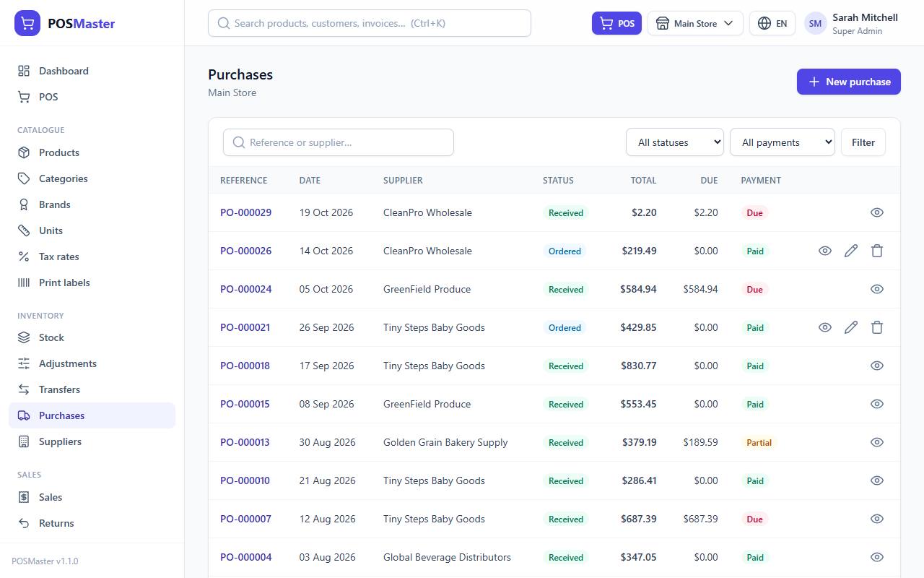Click the POSMaster cart logo
The width and height of the screenshot is (924, 578).
coord(27,23)
